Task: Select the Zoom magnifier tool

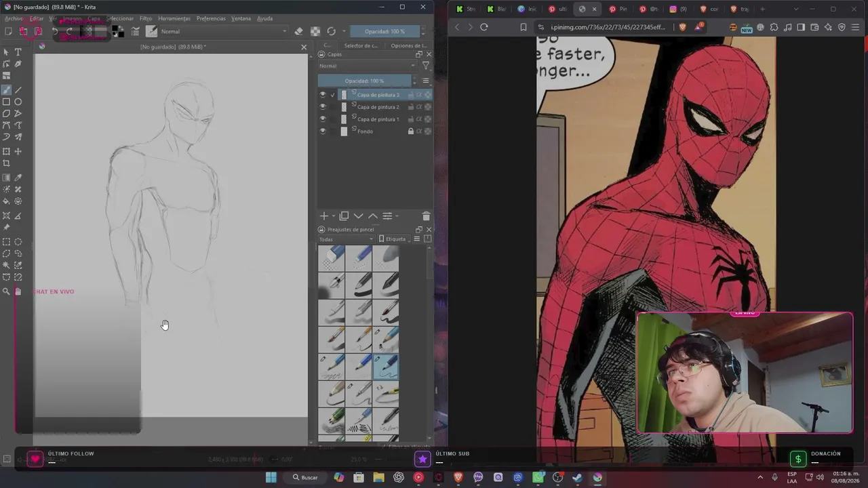Action: [7, 291]
